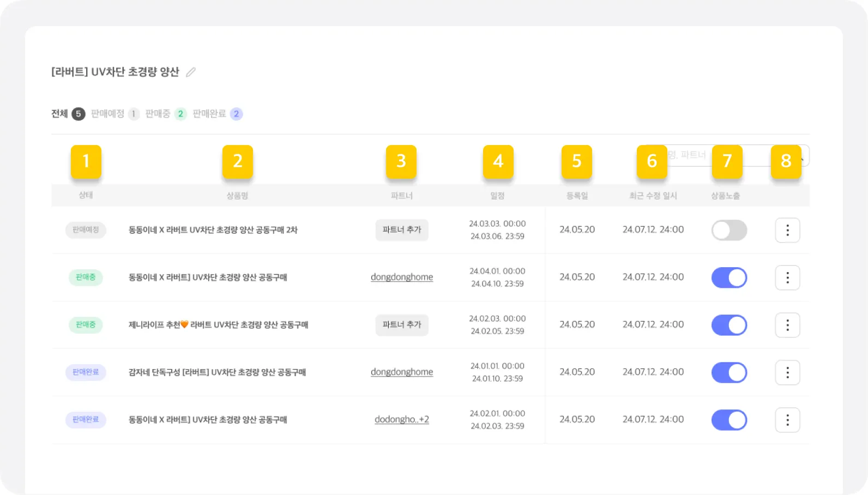
Task: Click the 24.07.12. 24:00 value in the 감자네 row
Action: 653,372
